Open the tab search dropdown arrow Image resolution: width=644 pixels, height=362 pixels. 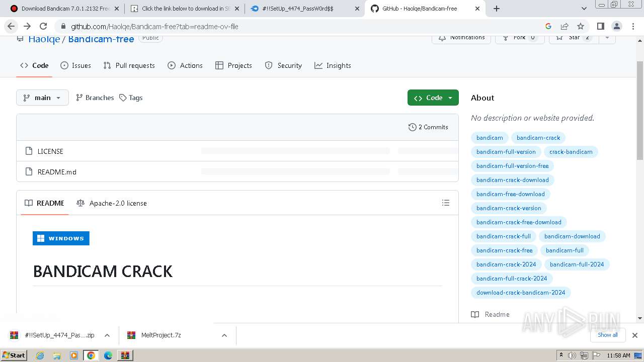(x=584, y=9)
